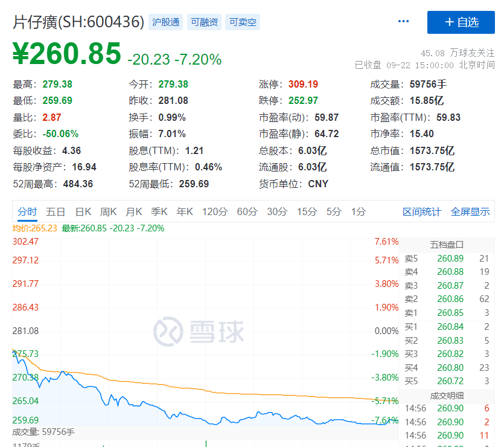The image size is (504, 447).
Task: Switch to the 15分 chart tab
Action: (x=307, y=211)
